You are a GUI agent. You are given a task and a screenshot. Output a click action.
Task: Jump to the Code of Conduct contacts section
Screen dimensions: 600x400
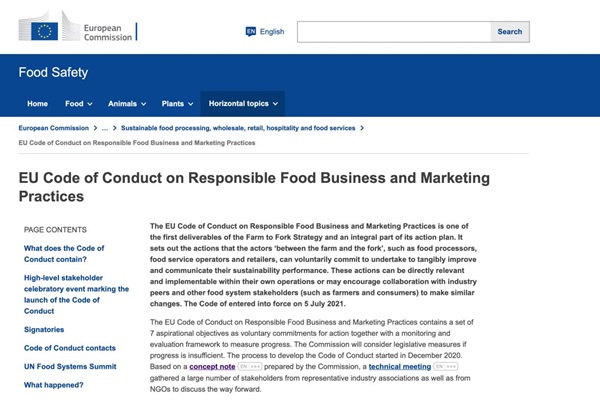(x=70, y=348)
